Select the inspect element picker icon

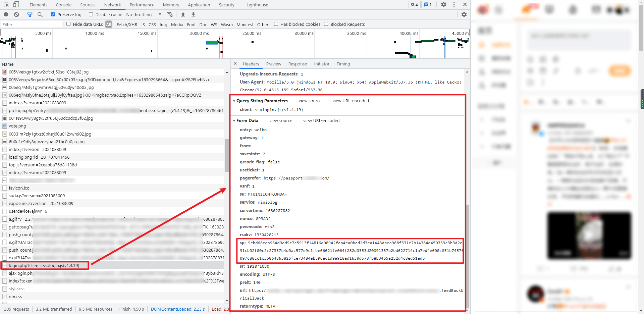coord(6,4)
